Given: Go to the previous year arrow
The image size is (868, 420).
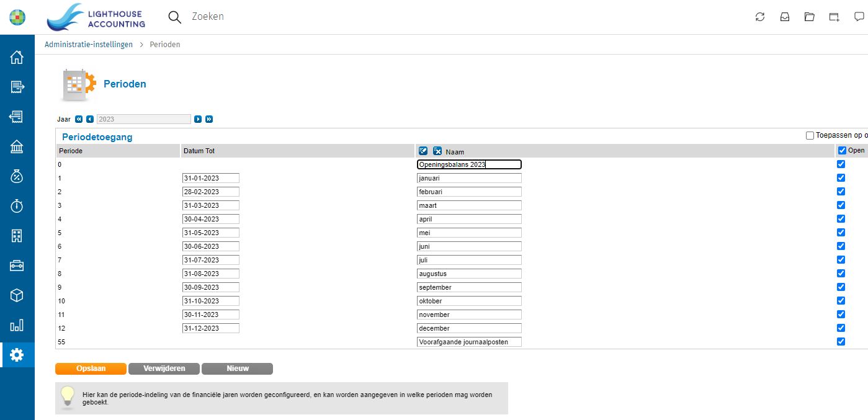Looking at the screenshot, I should pos(90,119).
